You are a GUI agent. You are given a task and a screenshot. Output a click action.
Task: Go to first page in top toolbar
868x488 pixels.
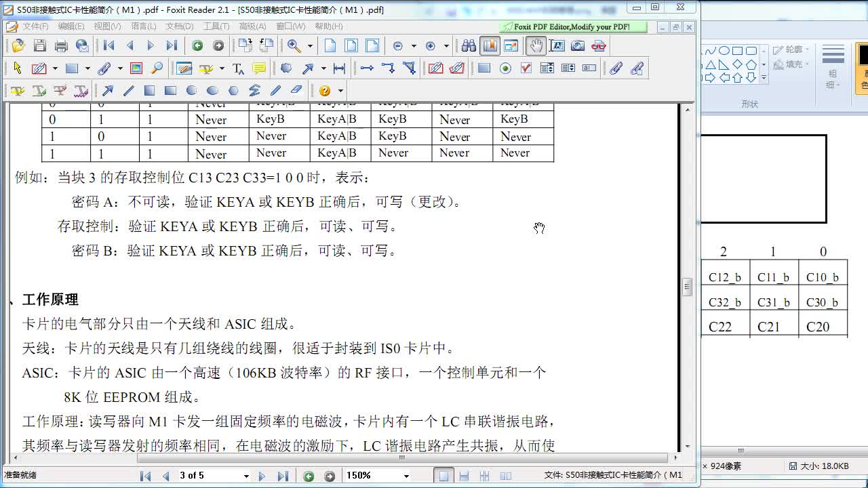[108, 46]
